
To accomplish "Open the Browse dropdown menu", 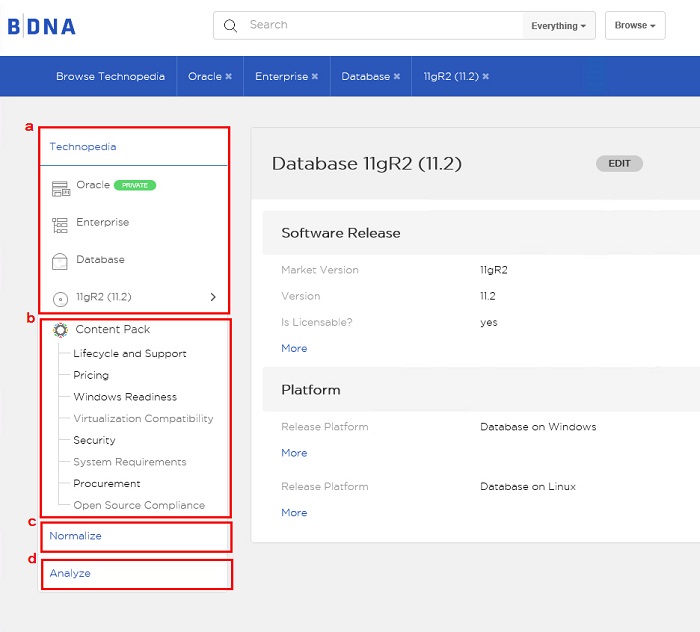I will (635, 25).
